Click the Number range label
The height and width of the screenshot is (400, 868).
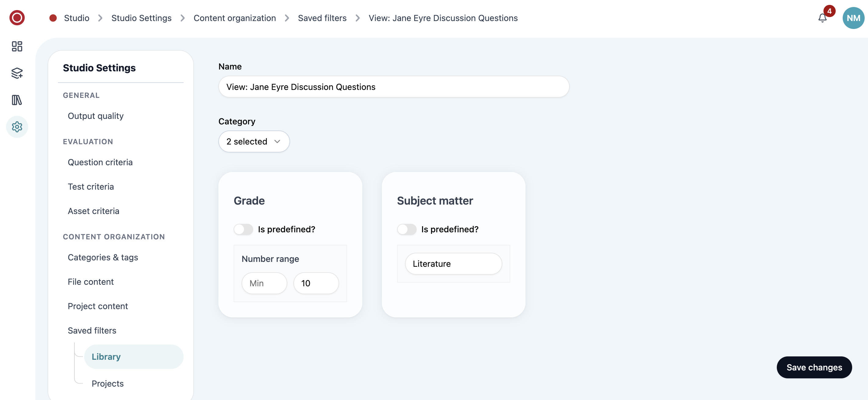click(x=270, y=259)
